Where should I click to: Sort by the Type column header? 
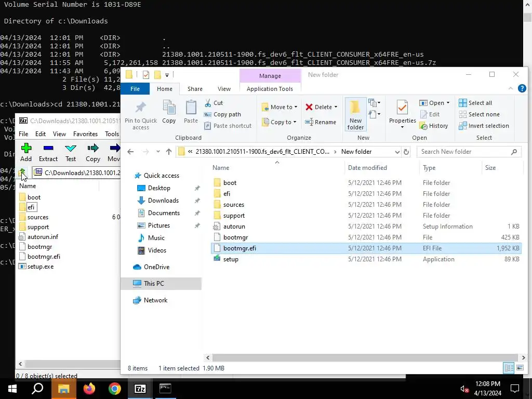tap(429, 168)
